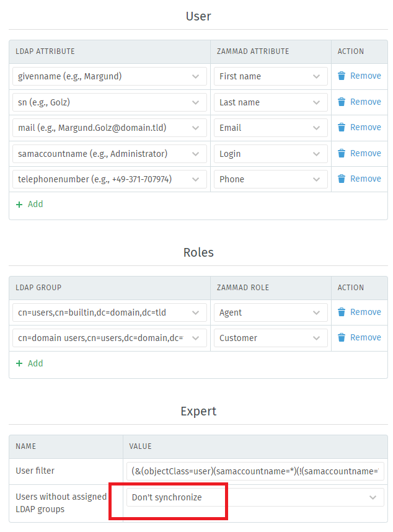Click the trash icon on the Customer role row
The image size is (393, 532).
click(342, 337)
